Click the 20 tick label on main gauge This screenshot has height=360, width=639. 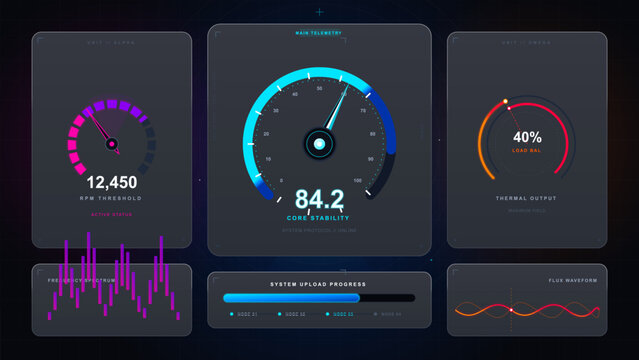266,134
